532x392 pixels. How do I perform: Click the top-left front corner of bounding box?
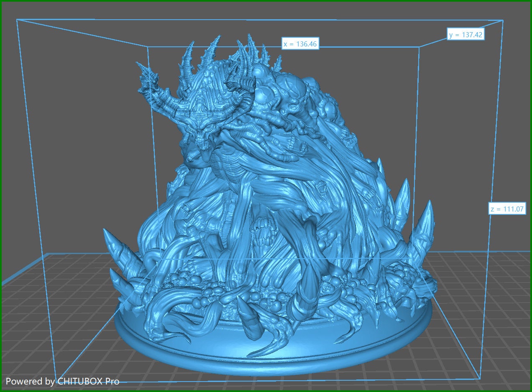click(x=17, y=19)
